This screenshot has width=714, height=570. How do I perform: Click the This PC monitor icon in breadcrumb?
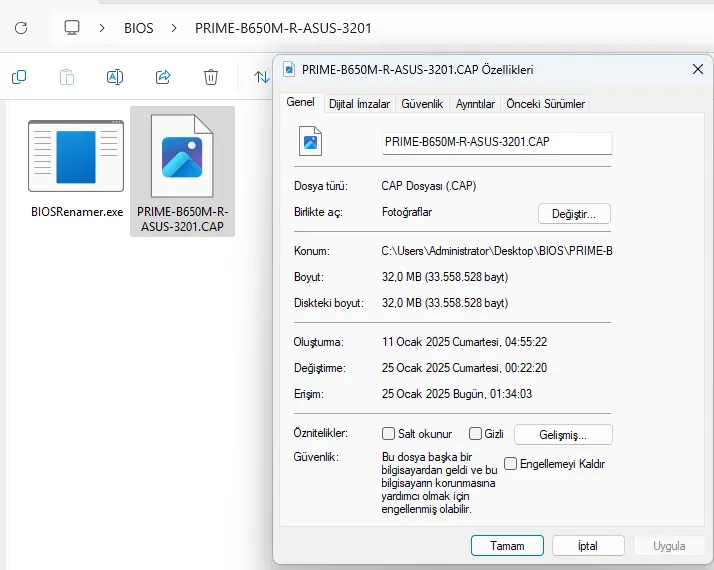72,28
